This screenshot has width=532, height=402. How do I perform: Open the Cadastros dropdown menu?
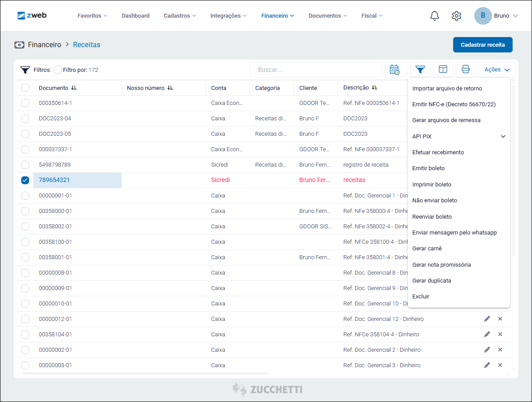(180, 16)
